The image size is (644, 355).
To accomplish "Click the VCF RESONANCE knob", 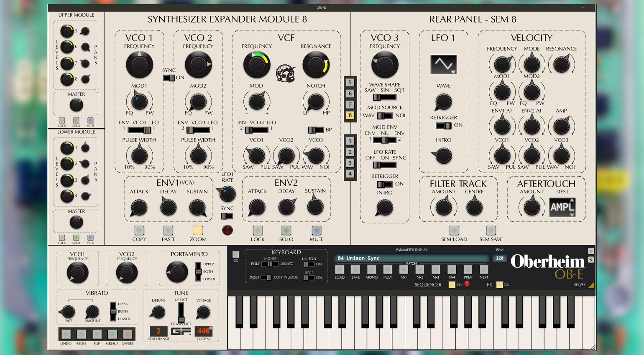I will click(316, 65).
